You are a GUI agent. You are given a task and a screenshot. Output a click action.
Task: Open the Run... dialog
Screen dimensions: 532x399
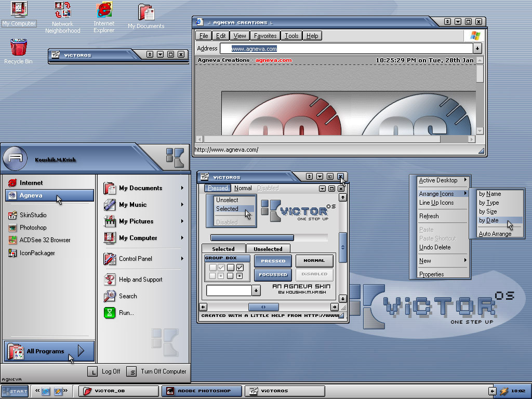point(119,312)
